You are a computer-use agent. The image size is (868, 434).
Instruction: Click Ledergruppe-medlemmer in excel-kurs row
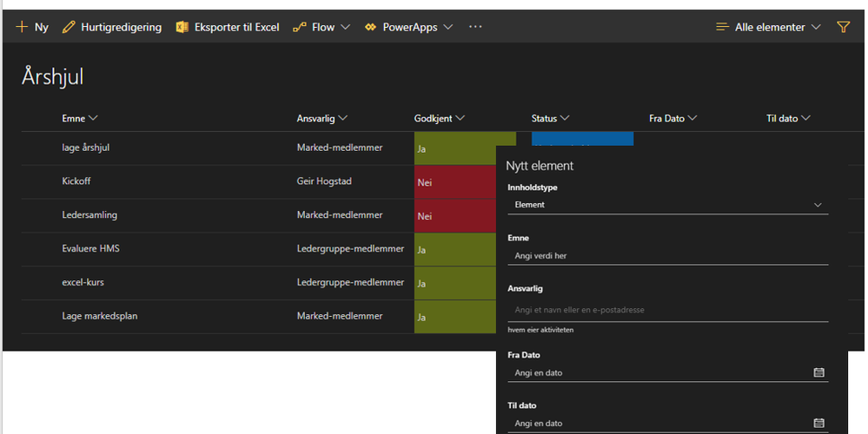click(x=350, y=282)
